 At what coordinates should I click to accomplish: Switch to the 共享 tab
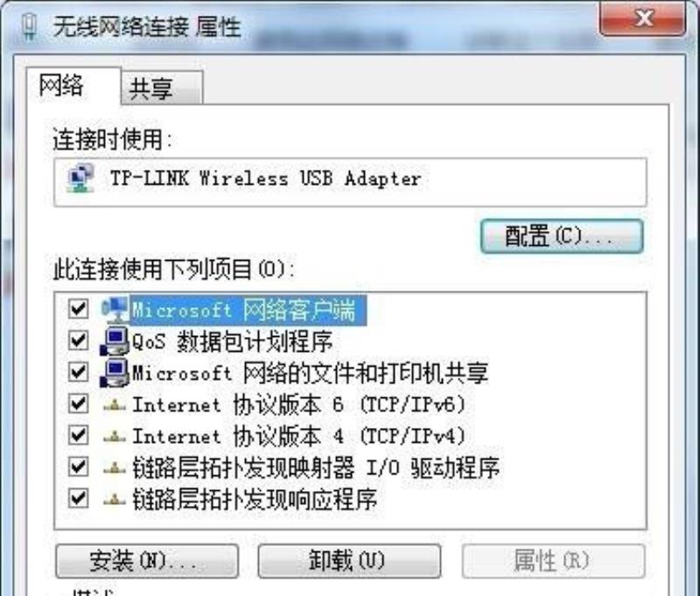tap(162, 88)
